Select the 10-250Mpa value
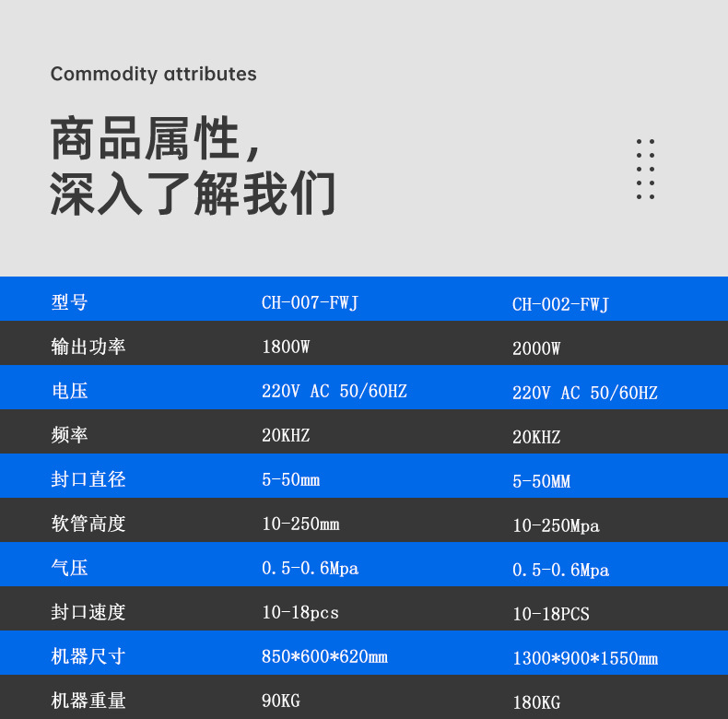728x719 pixels. tap(556, 525)
